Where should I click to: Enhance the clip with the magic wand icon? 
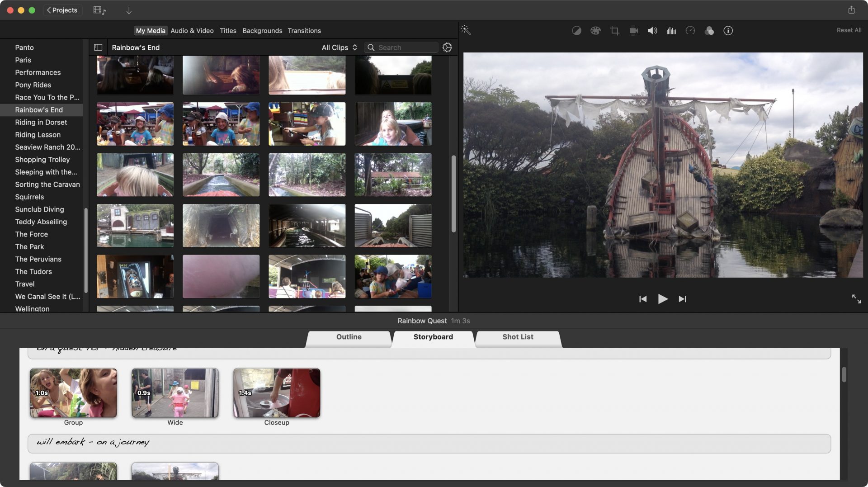[466, 30]
